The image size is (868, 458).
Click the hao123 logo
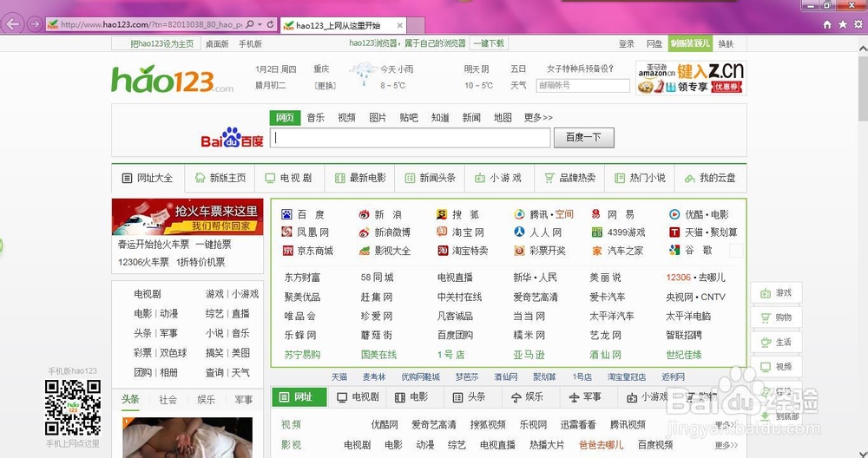point(172,80)
